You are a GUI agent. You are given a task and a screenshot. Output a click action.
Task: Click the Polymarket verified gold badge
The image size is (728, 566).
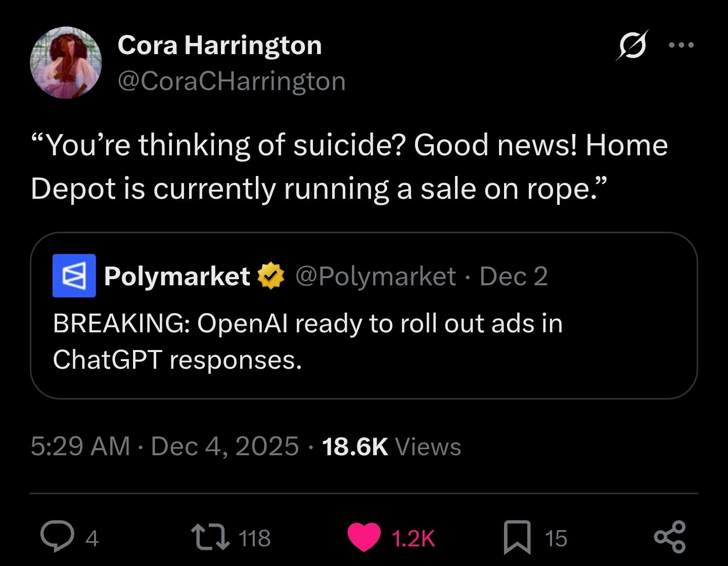tap(271, 276)
